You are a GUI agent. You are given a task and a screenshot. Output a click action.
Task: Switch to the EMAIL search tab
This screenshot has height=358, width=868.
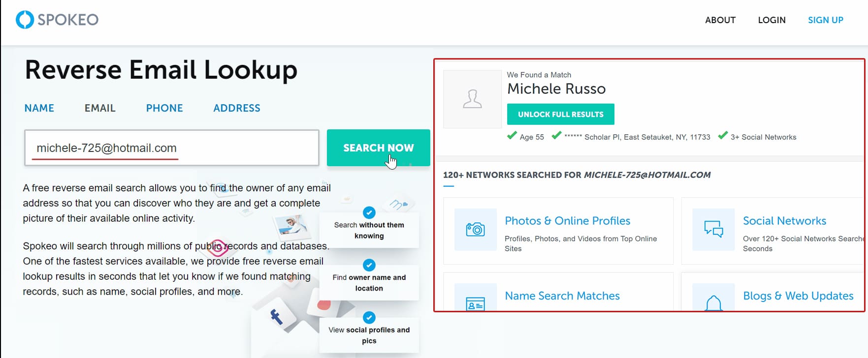(x=100, y=108)
